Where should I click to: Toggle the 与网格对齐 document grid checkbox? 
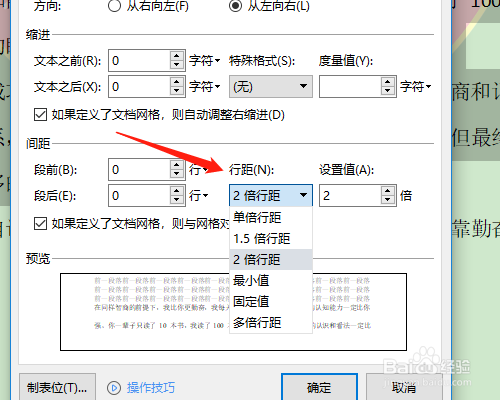click(x=40, y=224)
